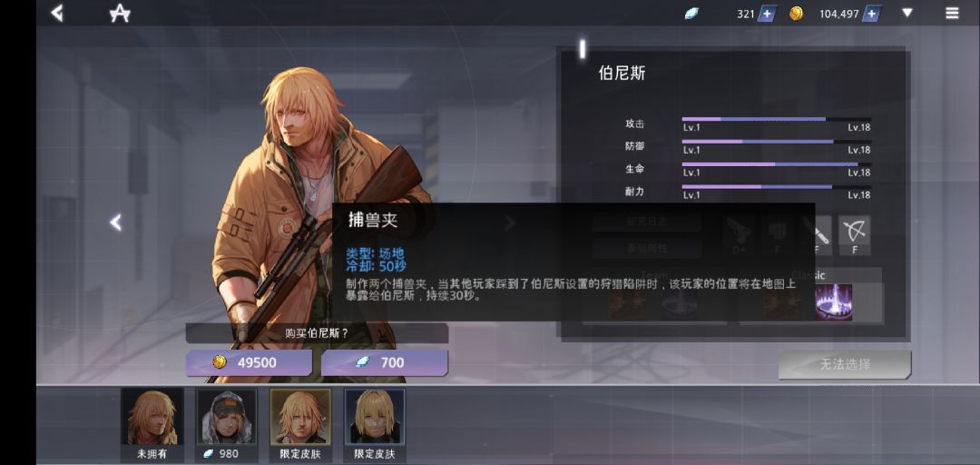Select the bow weapon proficiency icon
Image resolution: width=980 pixels, height=465 pixels.
(x=855, y=235)
